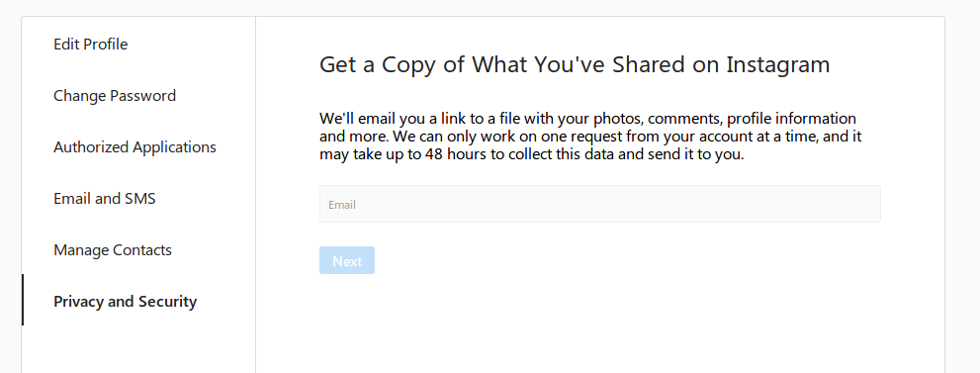
Task: Click the line starting 'We'll email you a link'
Action: click(x=587, y=119)
